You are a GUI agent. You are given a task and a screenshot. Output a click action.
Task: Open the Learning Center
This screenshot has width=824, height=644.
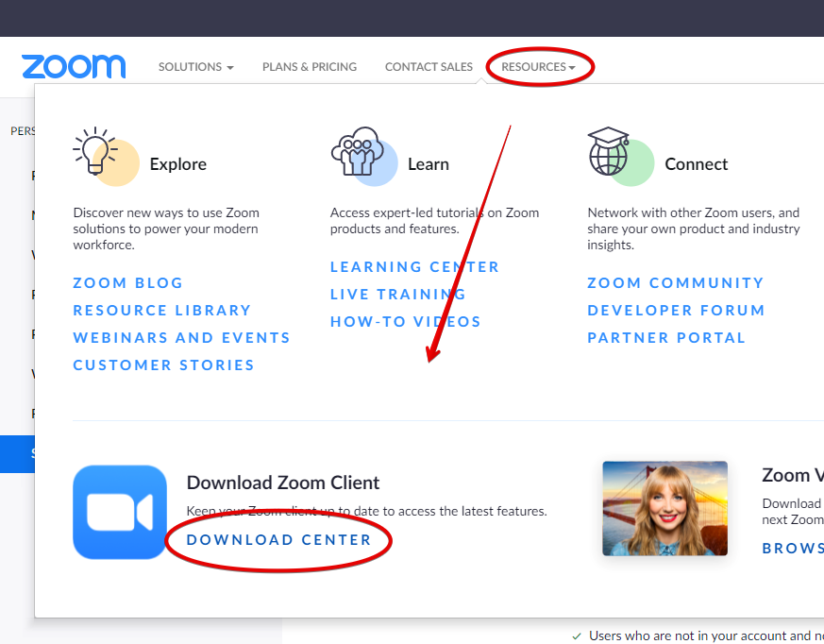[x=414, y=266]
